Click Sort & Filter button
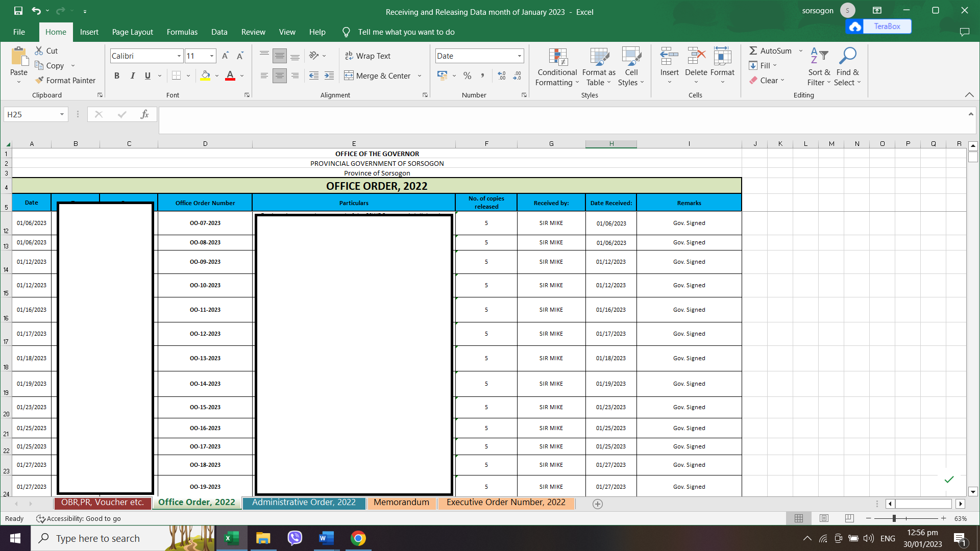 [x=819, y=67]
